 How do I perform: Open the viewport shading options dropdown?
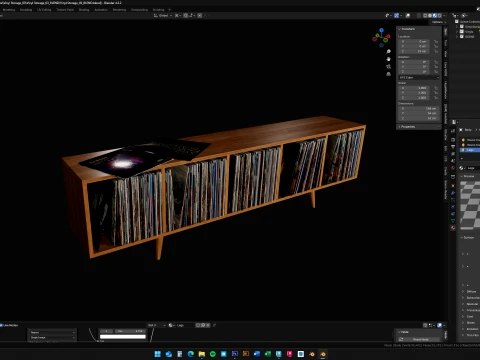click(444, 15)
